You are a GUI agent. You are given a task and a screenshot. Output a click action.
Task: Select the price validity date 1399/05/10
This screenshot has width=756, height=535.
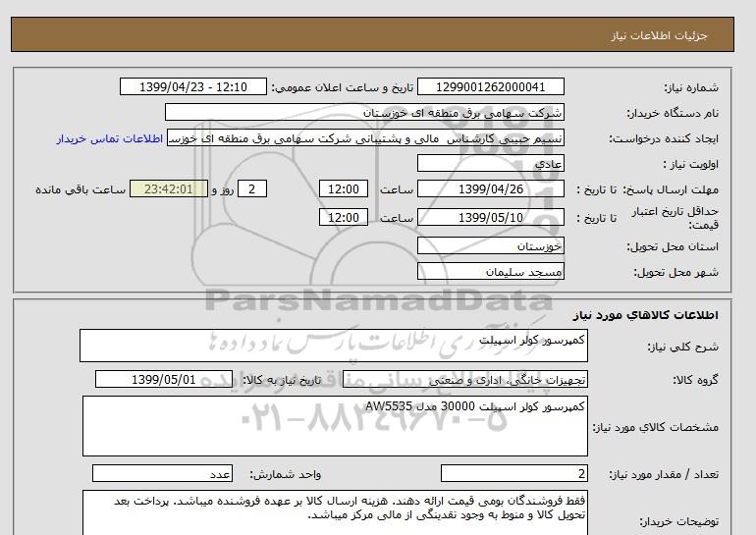pos(490,217)
